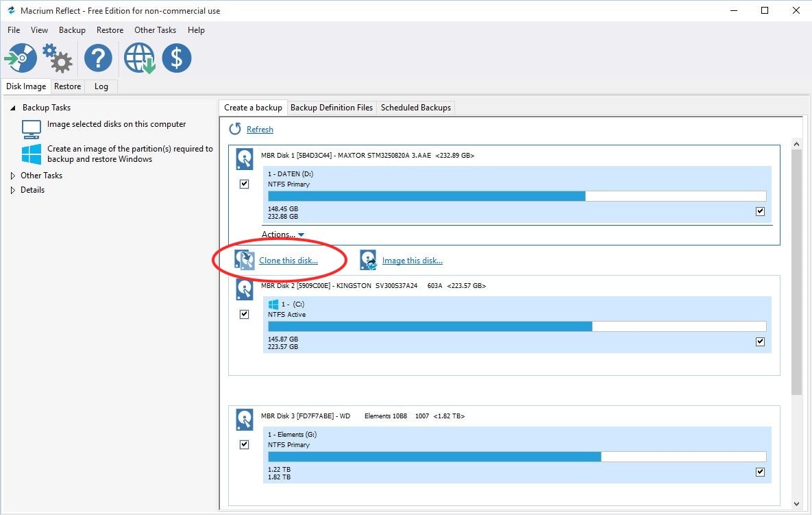Toggle the MBR Disk 1 MAXTOR disk checkbox
Image resolution: width=812 pixels, height=515 pixels.
[245, 184]
